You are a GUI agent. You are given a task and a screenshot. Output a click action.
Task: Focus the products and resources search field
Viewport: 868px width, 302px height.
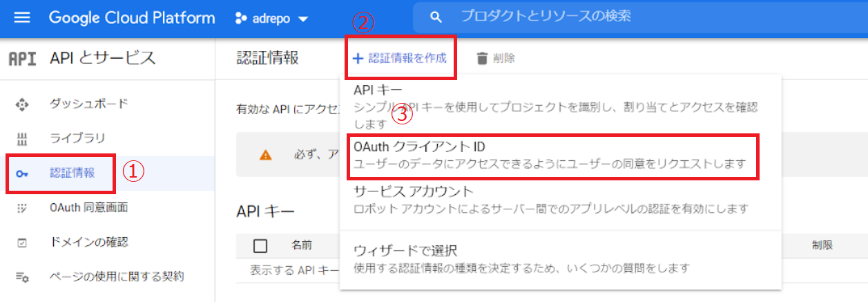coord(640,16)
